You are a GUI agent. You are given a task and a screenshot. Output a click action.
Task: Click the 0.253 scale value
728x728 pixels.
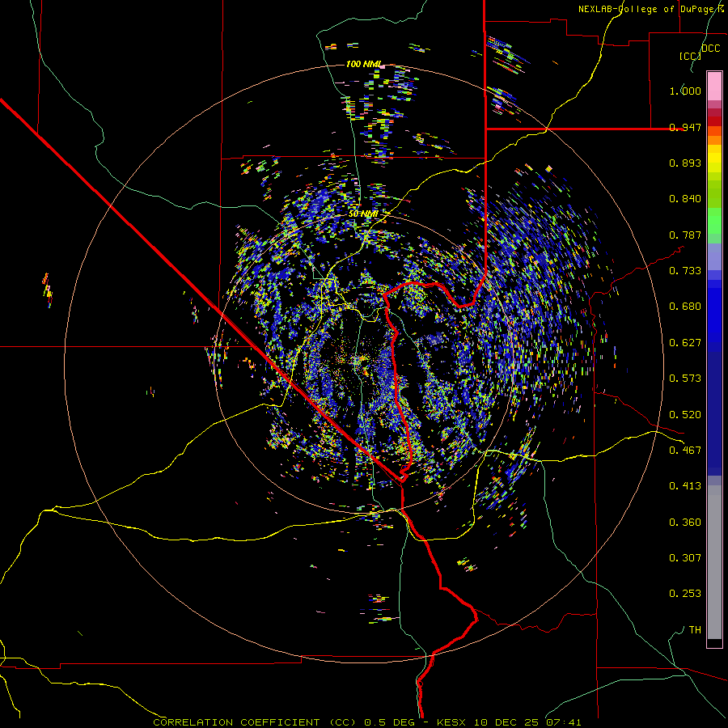[x=685, y=594]
